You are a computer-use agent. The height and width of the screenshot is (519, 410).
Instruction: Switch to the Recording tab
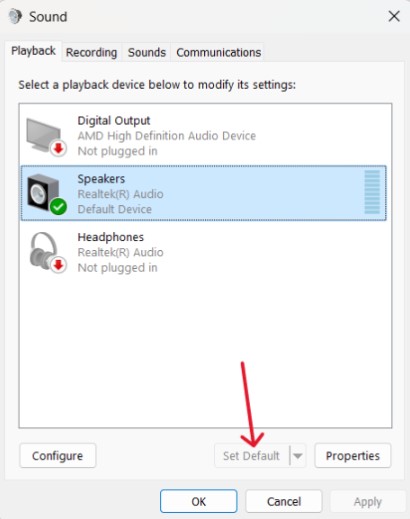click(91, 52)
